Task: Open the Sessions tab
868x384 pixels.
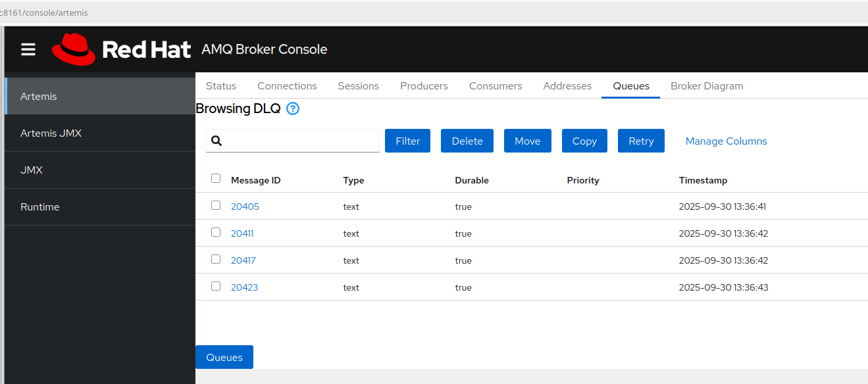Action: pyautogui.click(x=359, y=86)
